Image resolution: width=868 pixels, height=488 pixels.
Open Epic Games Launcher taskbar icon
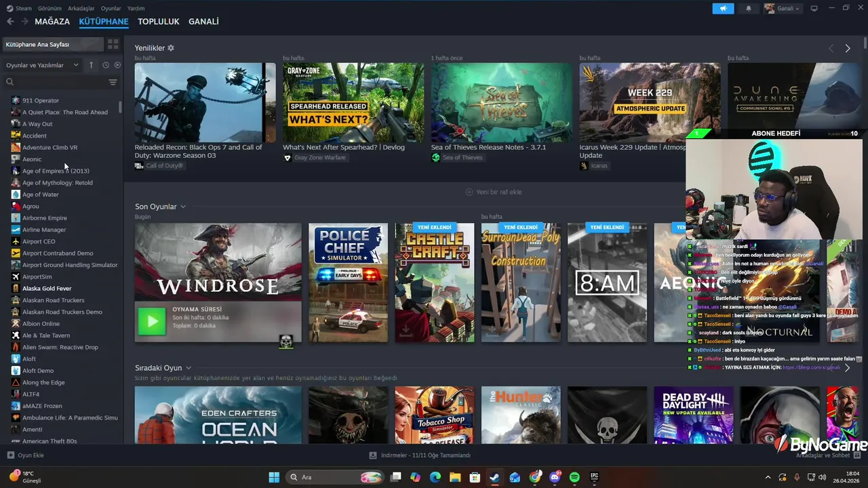pyautogui.click(x=595, y=477)
